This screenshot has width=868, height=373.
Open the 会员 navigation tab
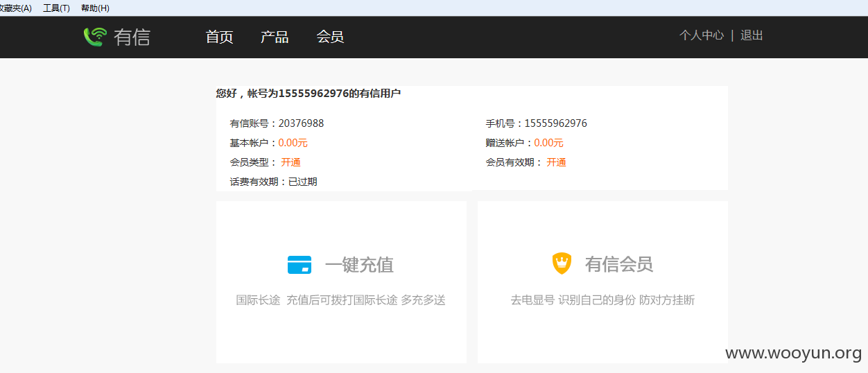tap(330, 37)
